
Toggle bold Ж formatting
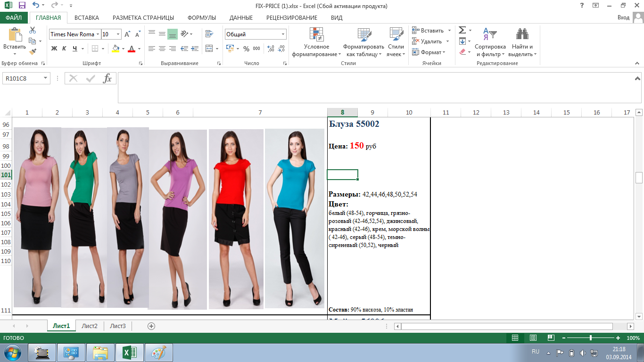pyautogui.click(x=54, y=49)
